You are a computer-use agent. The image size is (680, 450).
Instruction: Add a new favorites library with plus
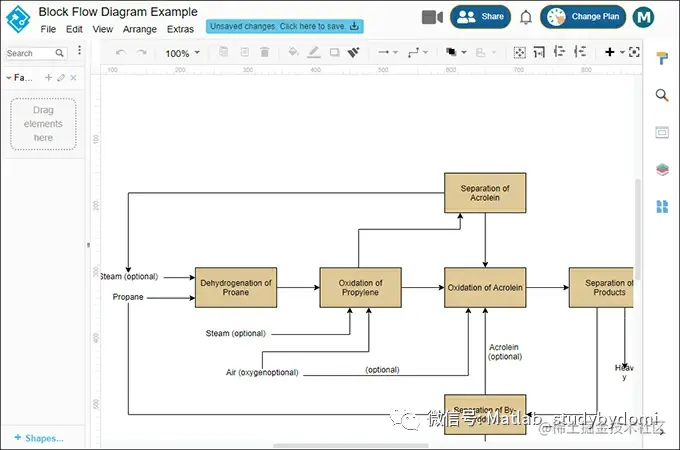48,78
